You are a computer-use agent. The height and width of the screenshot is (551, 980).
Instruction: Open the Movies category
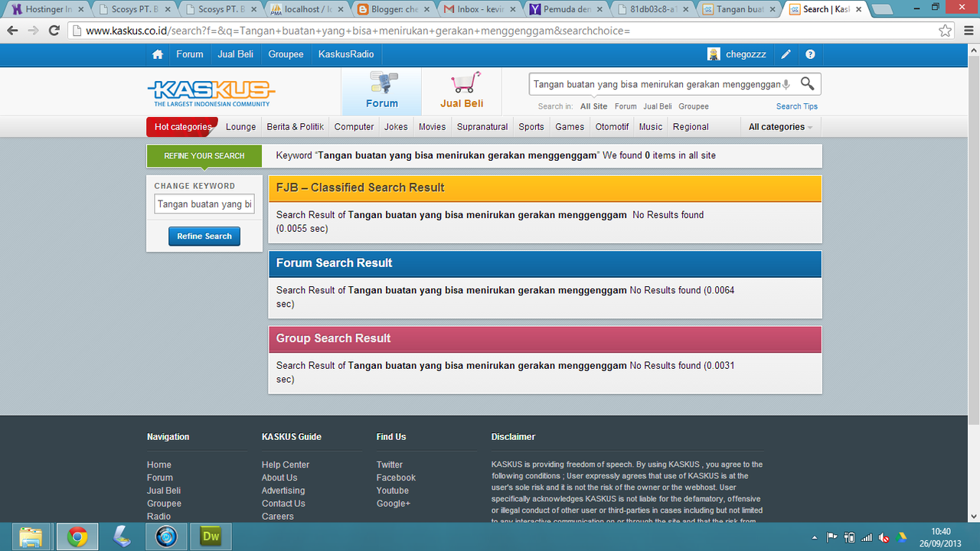432,127
